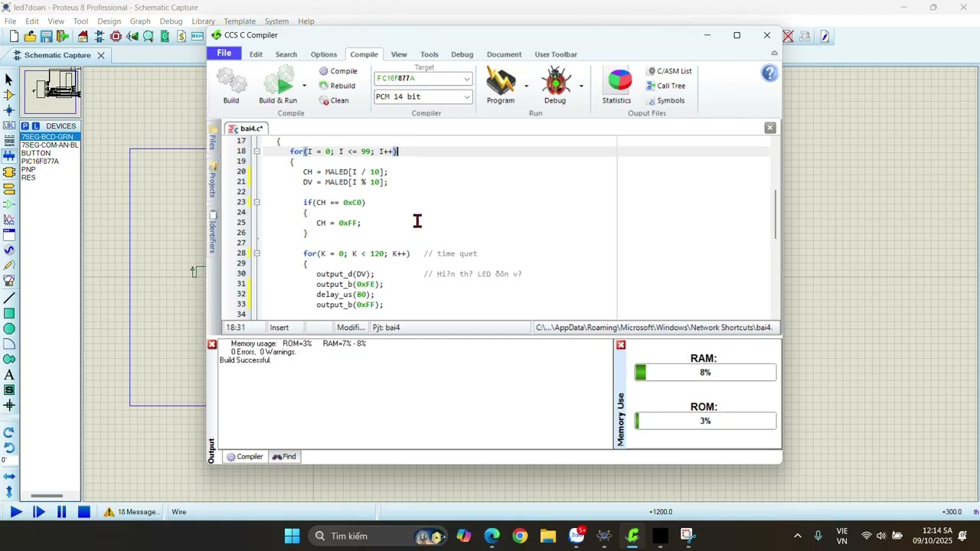Expand the target device dropdown

[466, 79]
